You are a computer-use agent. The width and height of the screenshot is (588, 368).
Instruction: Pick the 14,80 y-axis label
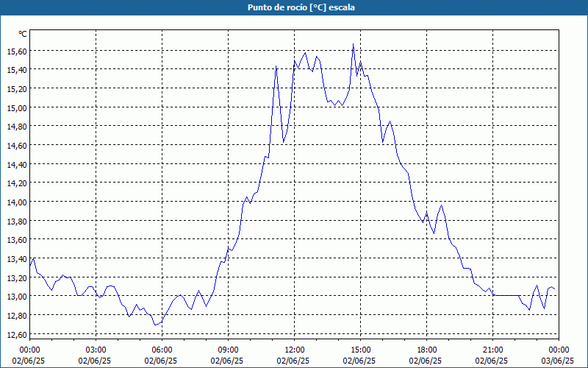tap(17, 127)
